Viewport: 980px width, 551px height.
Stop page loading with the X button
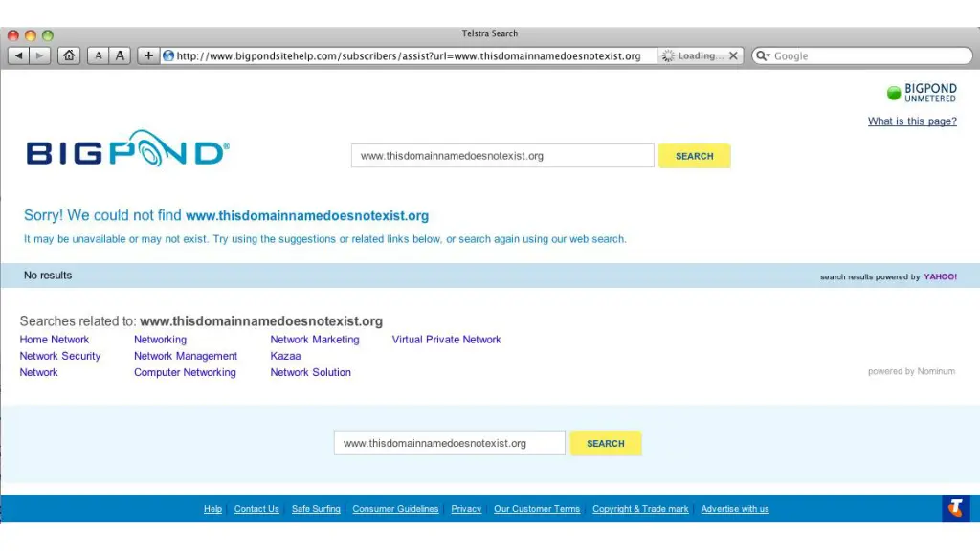coord(733,55)
